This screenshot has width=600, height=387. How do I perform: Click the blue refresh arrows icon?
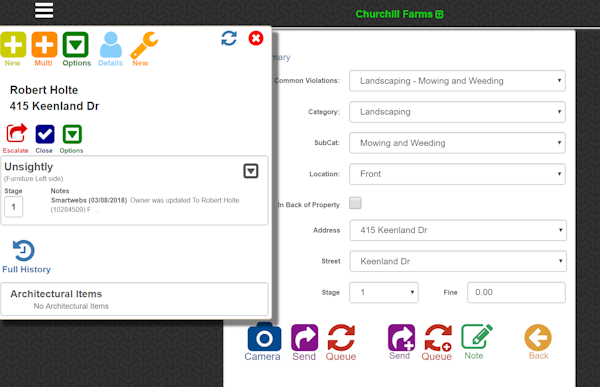pos(229,38)
